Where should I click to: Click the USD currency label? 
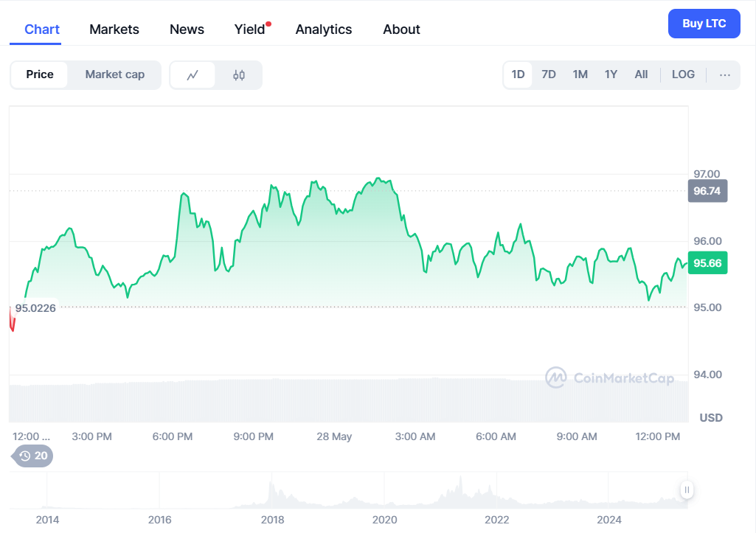tap(711, 418)
